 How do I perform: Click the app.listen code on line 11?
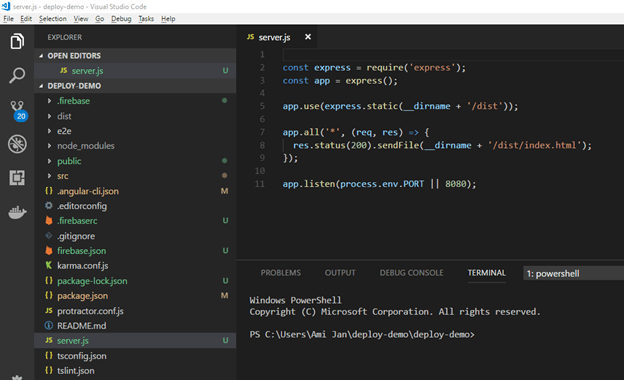[x=379, y=184]
